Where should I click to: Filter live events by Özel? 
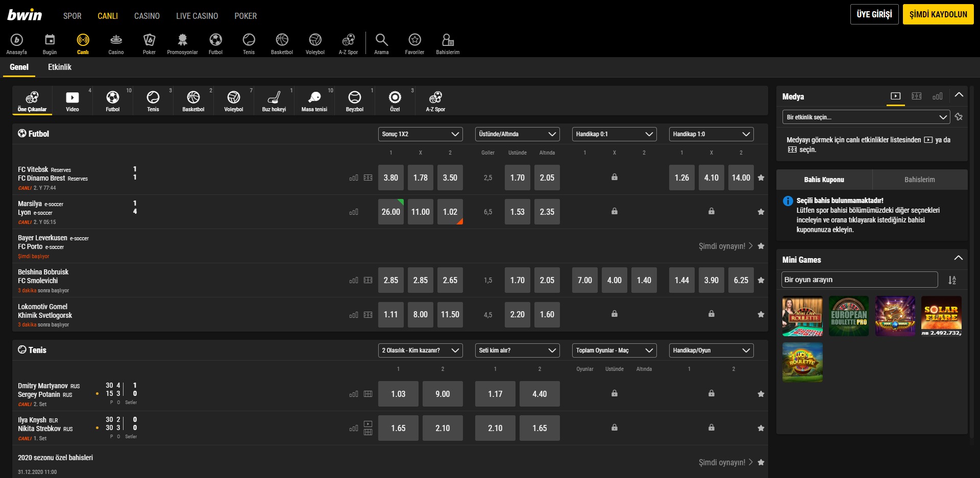(395, 100)
